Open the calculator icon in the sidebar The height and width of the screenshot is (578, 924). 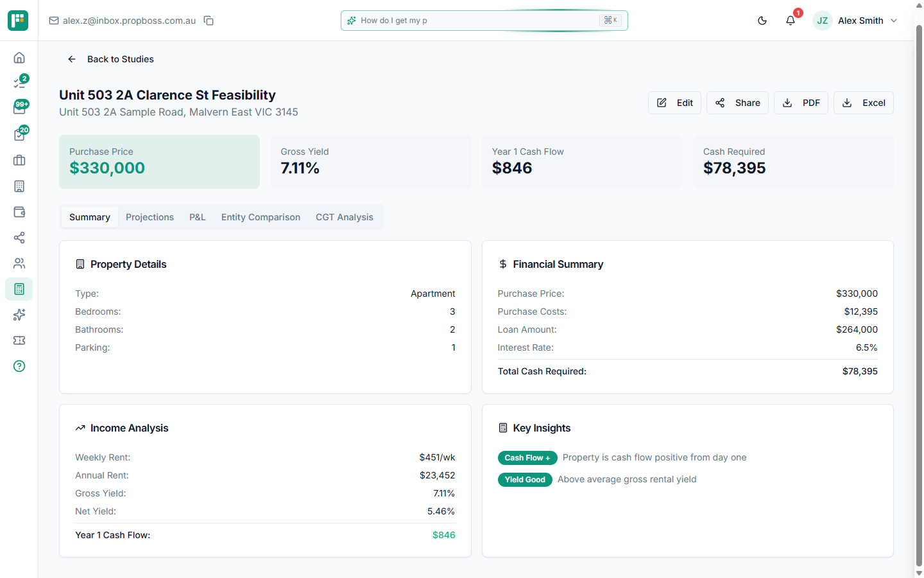pyautogui.click(x=19, y=289)
